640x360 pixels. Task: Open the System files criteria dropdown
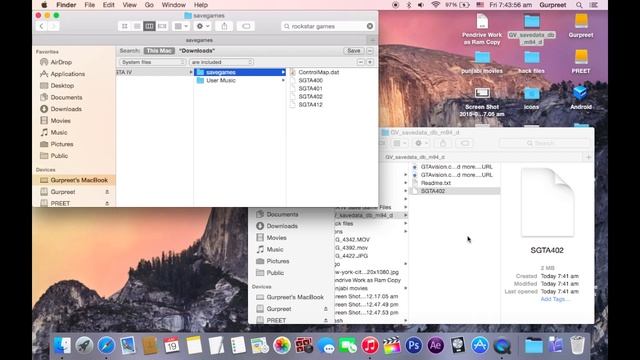point(152,62)
